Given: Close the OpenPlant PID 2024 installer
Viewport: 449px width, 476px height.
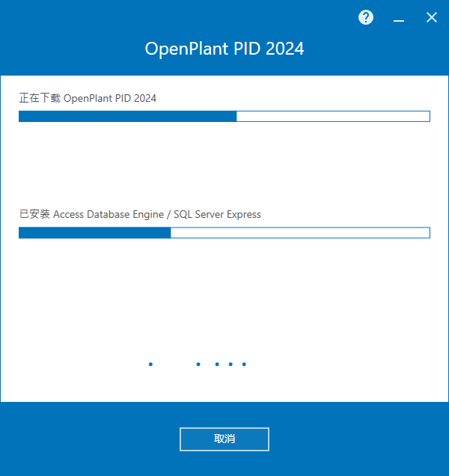Looking at the screenshot, I should pyautogui.click(x=431, y=17).
